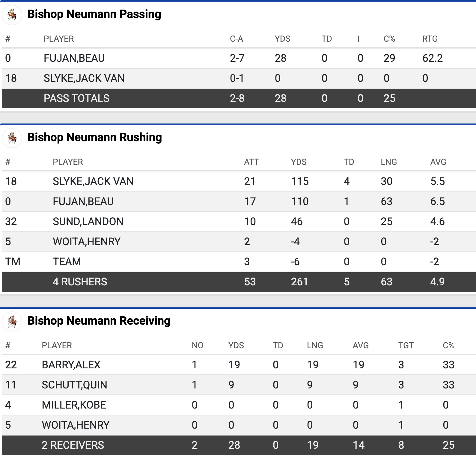The width and height of the screenshot is (476, 455).
Task: Select SLYKE,JACK VAN in the rushing table
Action: click(x=93, y=181)
